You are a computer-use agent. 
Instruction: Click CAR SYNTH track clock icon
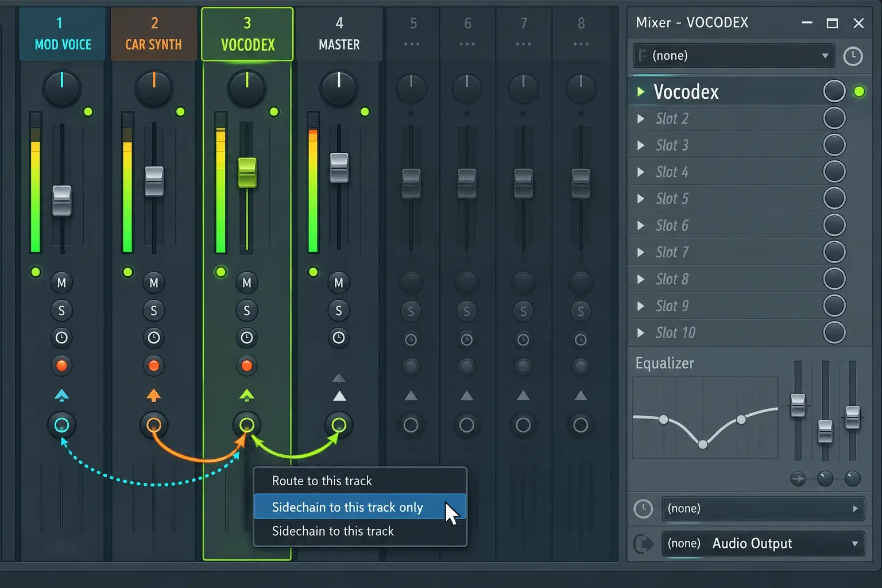pos(153,338)
